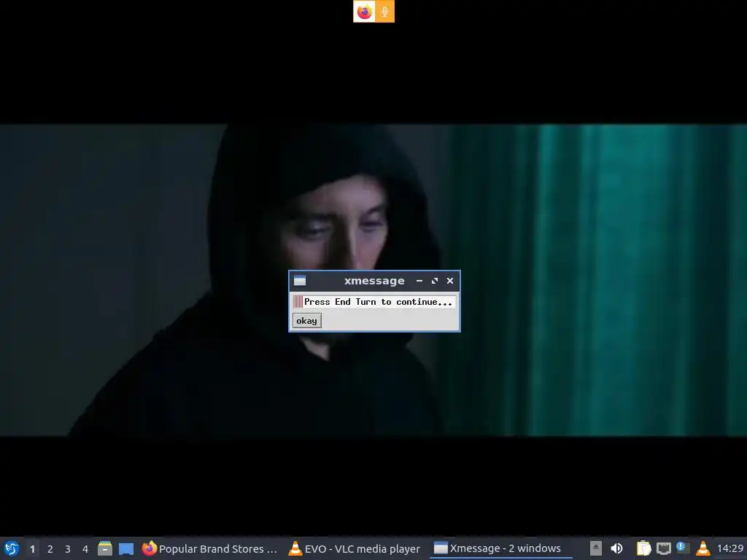
Task: Maximize the xmessage dialog
Action: click(x=435, y=281)
